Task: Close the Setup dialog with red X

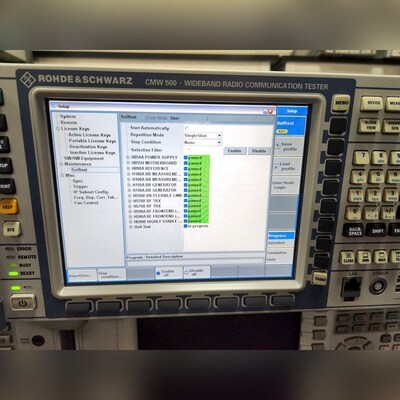Action: pos(270,111)
